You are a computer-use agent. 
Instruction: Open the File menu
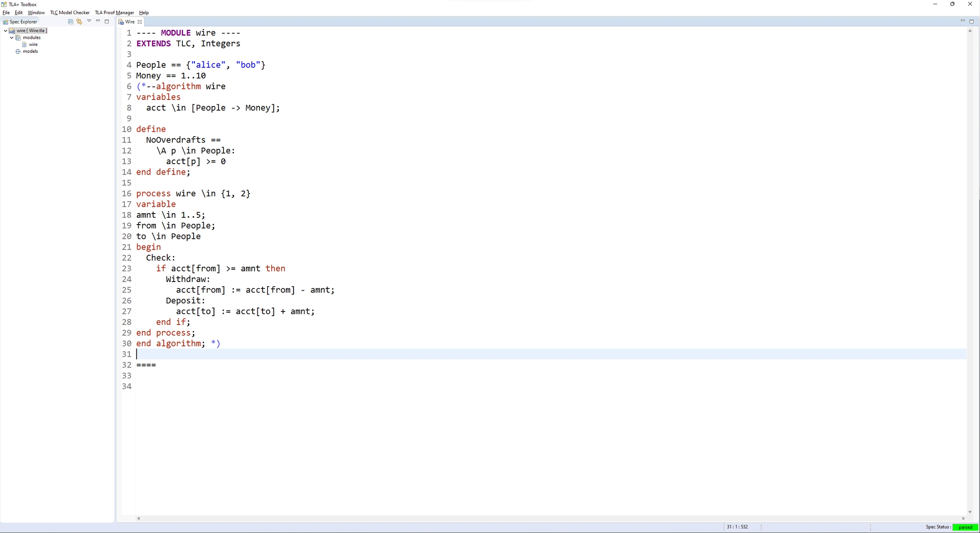point(6,12)
